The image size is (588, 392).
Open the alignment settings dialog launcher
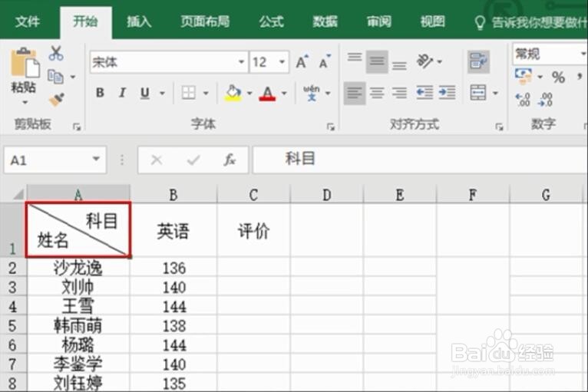tap(499, 127)
